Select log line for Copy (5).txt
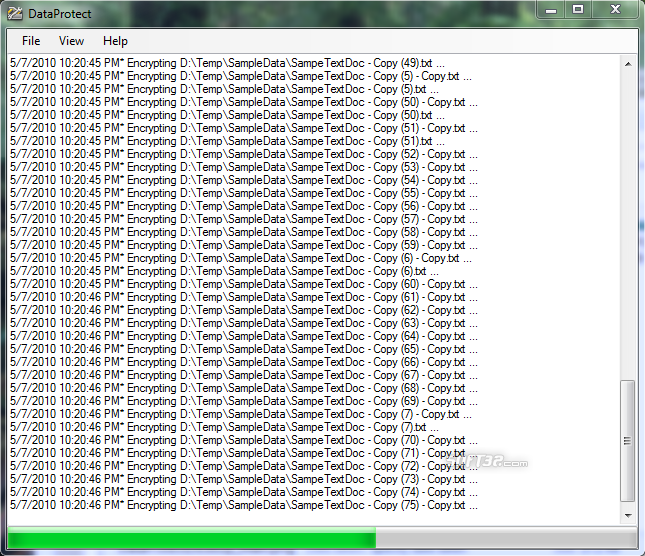This screenshot has width=645, height=556. click(x=224, y=89)
